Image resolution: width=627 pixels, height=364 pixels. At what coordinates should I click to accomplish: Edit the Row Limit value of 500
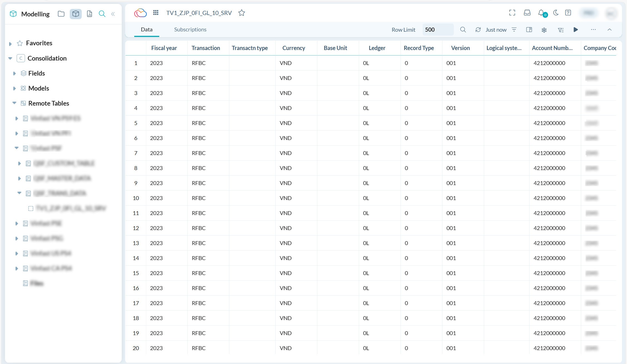[x=438, y=29]
